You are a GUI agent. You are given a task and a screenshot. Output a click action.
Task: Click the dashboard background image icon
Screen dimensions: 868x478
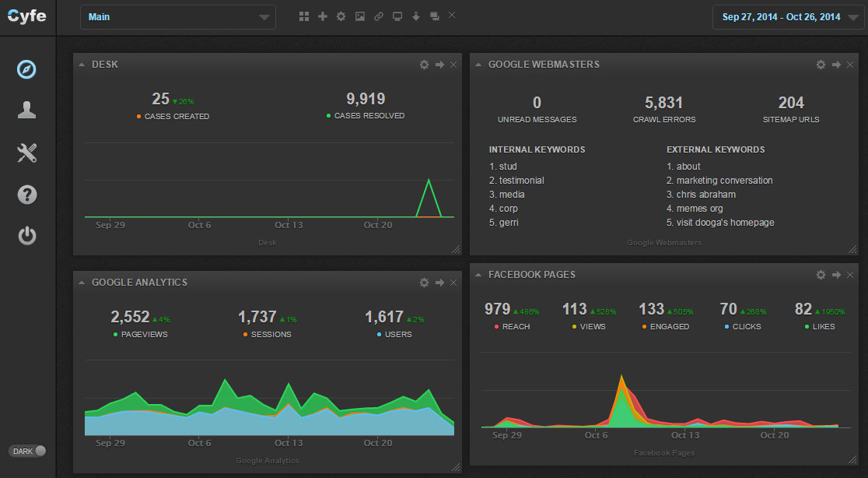click(x=360, y=16)
